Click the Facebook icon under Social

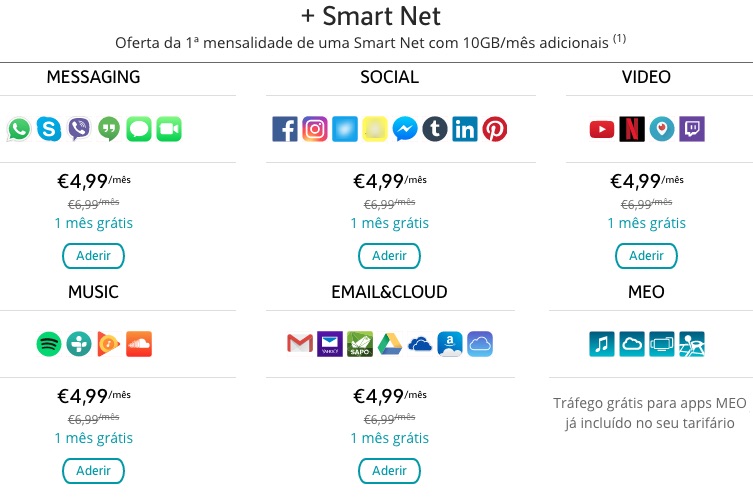click(285, 129)
